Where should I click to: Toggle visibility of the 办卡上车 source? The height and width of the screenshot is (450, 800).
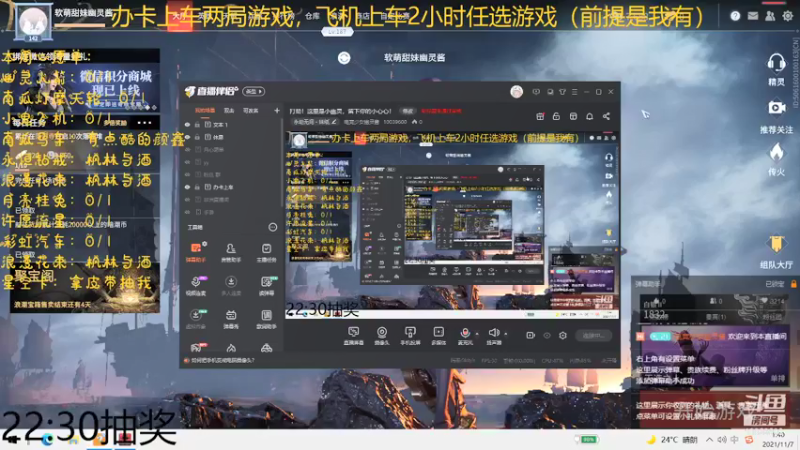pos(187,187)
